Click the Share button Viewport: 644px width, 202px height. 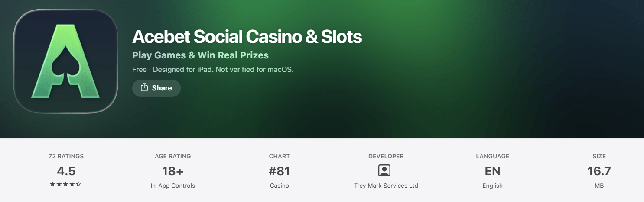[156, 88]
